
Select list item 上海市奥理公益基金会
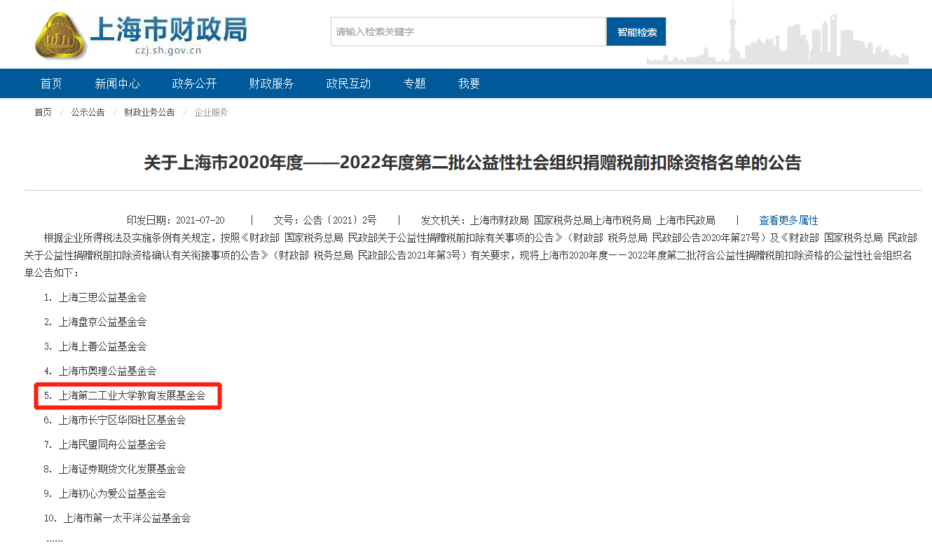point(107,371)
